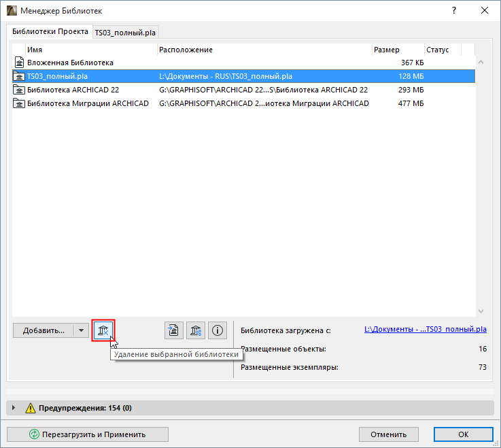The height and width of the screenshot is (448, 501).
Task: Click the list scroll down arrow
Action: pyautogui.click(x=481, y=311)
